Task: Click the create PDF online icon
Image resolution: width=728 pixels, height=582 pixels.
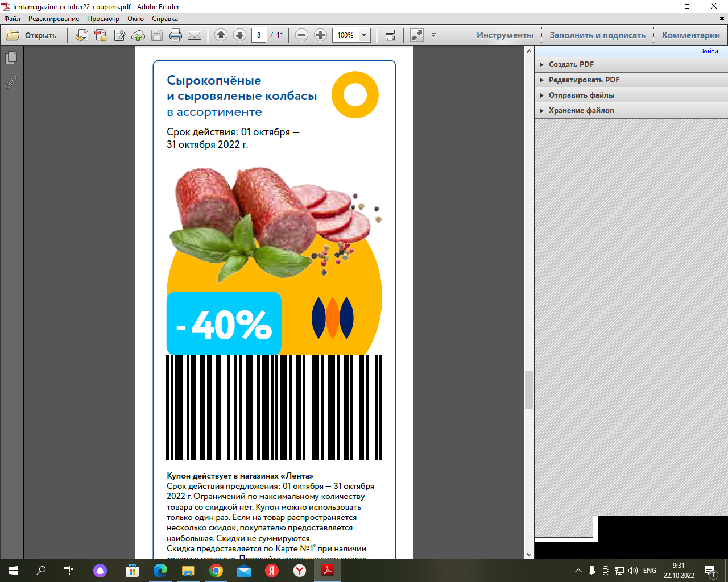Action: pyautogui.click(x=101, y=35)
